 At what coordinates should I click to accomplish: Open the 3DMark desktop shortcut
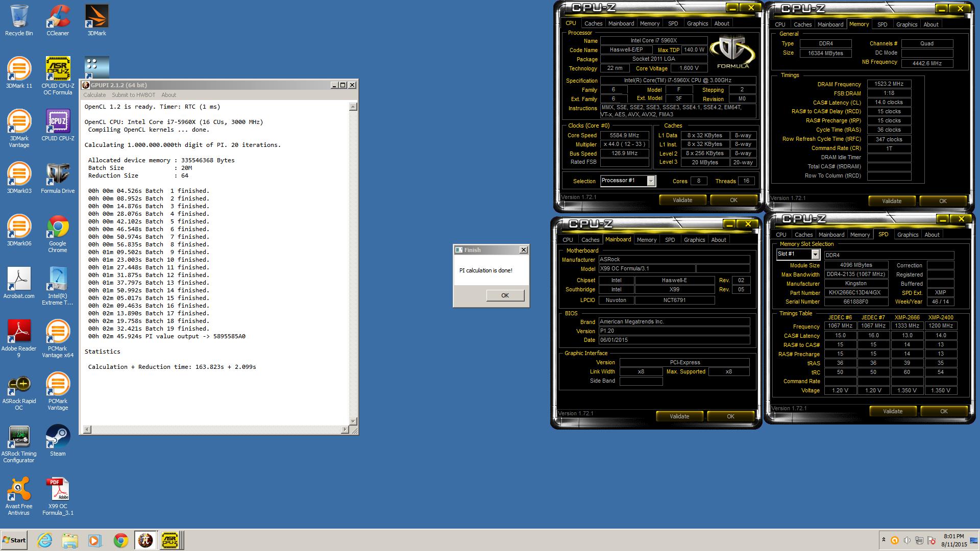click(96, 20)
